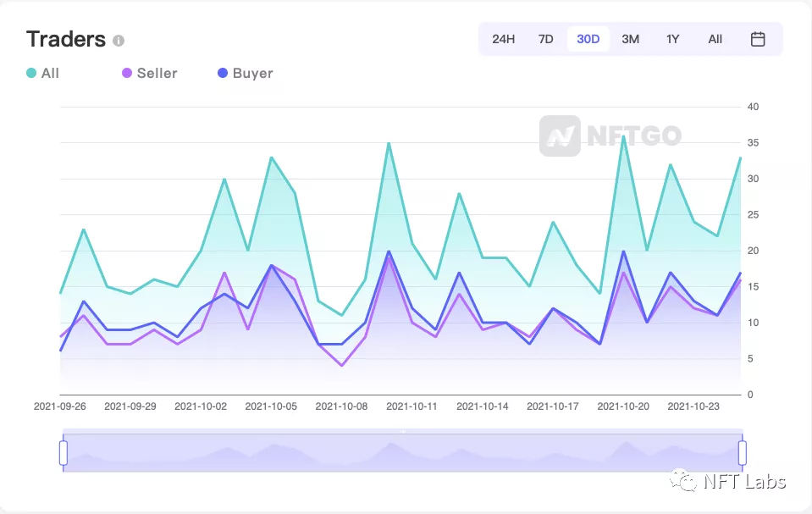Click the 2021-10-02 axis label
This screenshot has width=812, height=514.
point(201,406)
